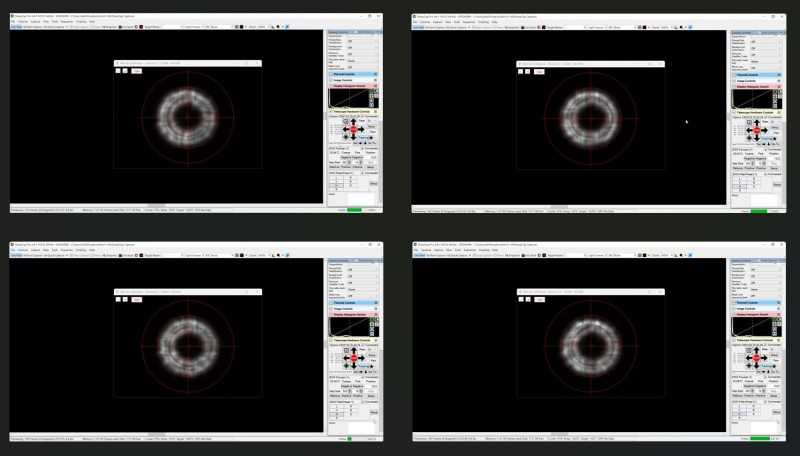Click the mount move-left arrow in bottom-left window
Viewport: 800px width, 456px height.
(x=346, y=358)
